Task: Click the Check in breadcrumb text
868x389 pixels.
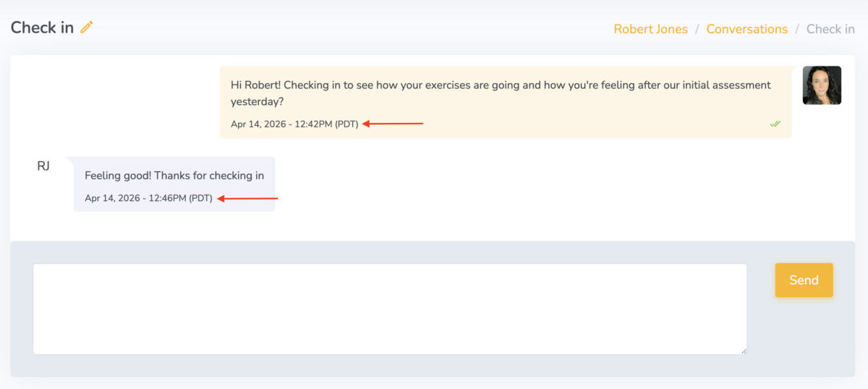Action: [x=830, y=30]
